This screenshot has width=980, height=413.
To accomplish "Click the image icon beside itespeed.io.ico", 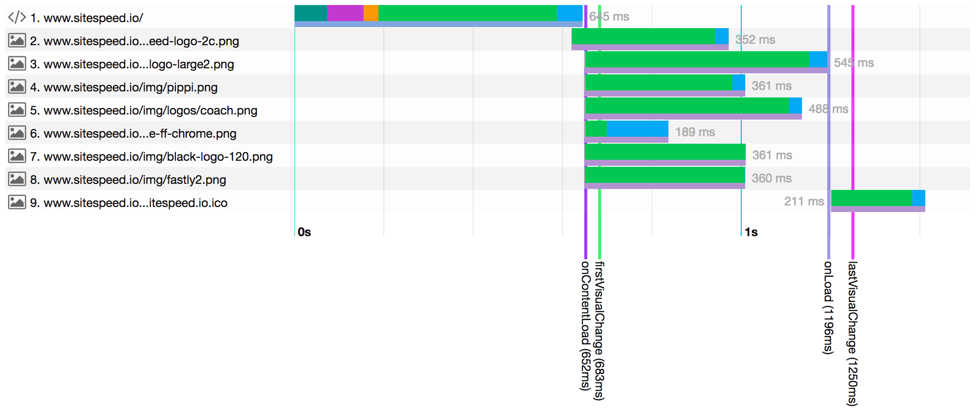I will [x=17, y=202].
